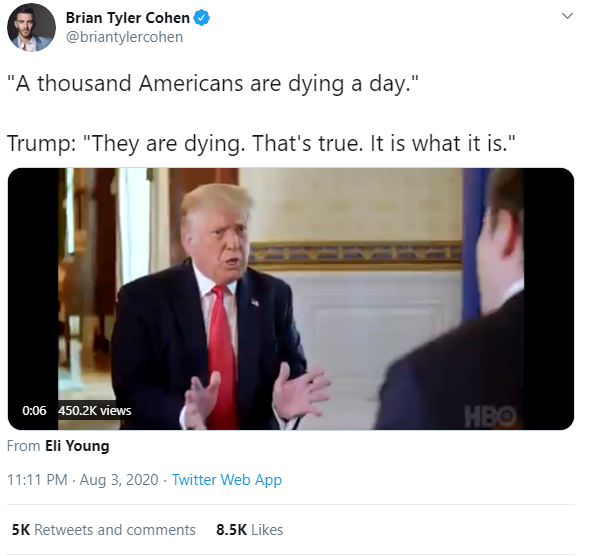
Task: Click the "A thousand Americans" quote line
Action: click(x=213, y=83)
